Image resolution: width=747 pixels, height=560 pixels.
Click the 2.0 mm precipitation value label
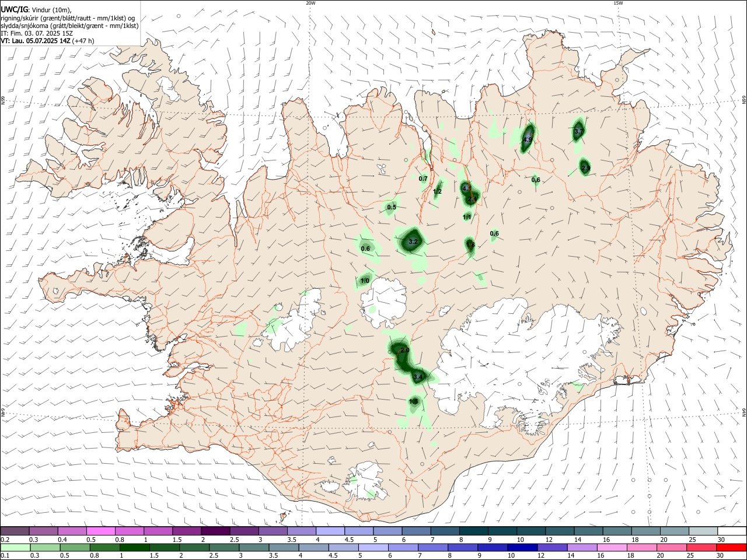point(405,350)
